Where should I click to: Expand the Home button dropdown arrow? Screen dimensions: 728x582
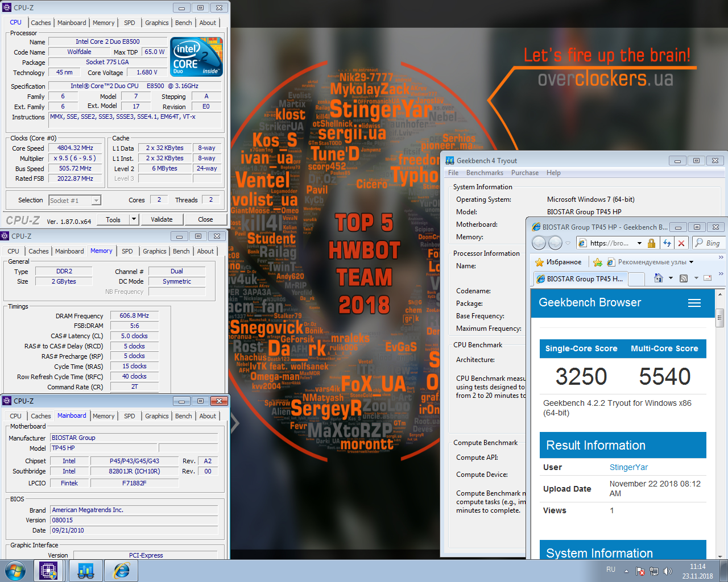coord(671,278)
